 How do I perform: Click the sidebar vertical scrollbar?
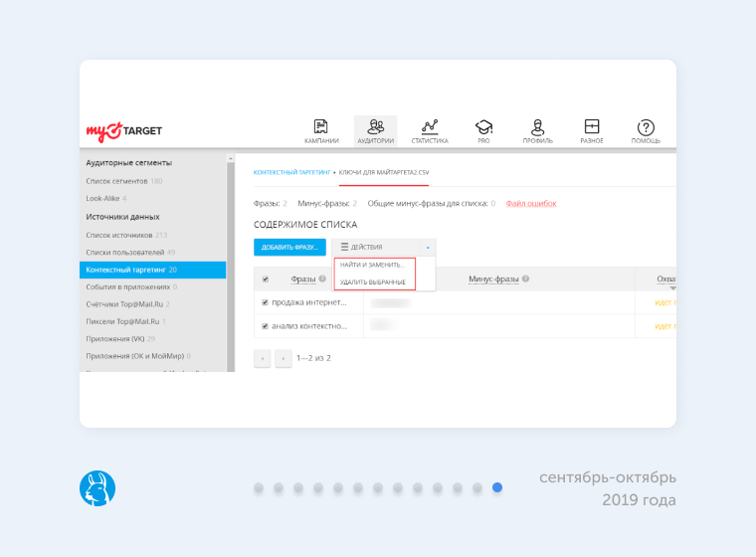pyautogui.click(x=231, y=267)
